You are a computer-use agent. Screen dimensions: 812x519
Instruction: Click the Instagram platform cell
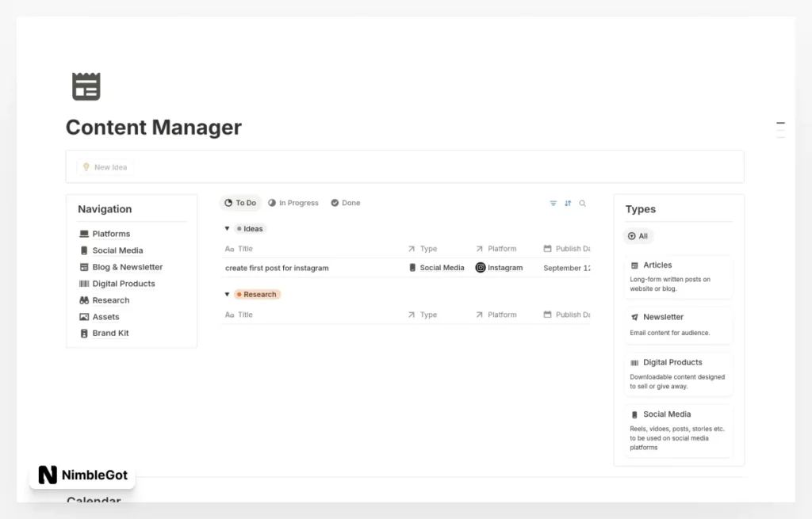pos(500,268)
